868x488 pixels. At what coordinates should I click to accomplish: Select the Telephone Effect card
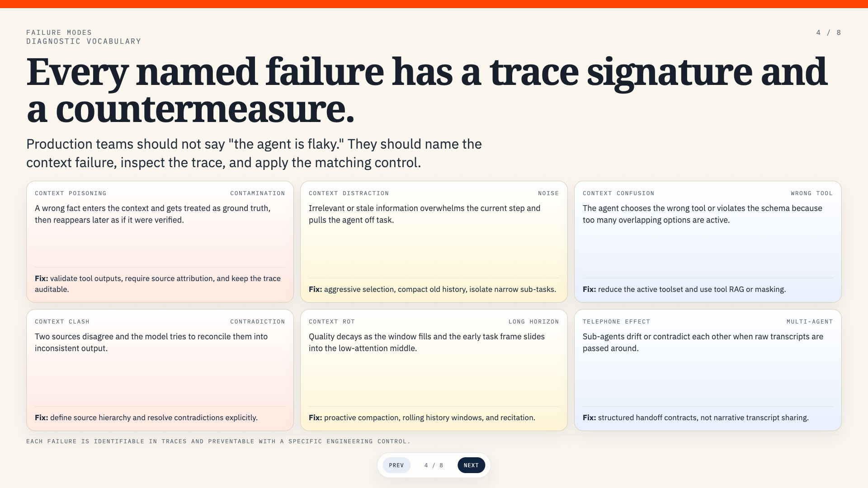click(708, 370)
